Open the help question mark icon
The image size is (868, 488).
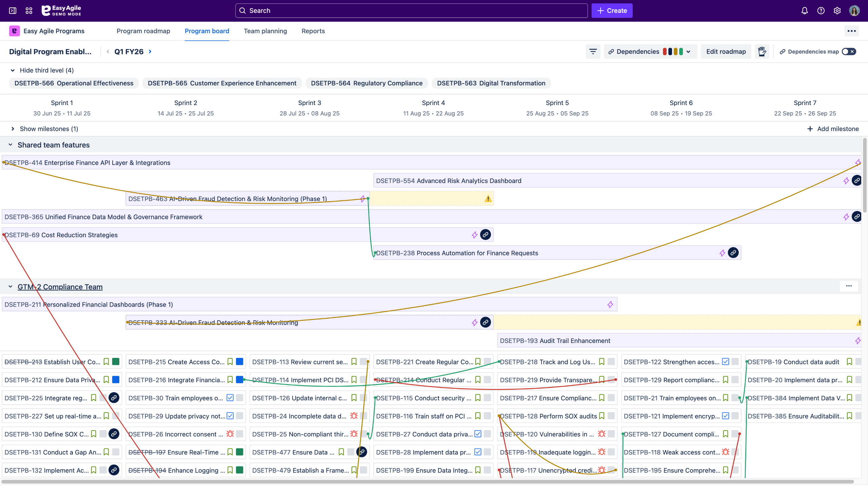[x=821, y=11]
